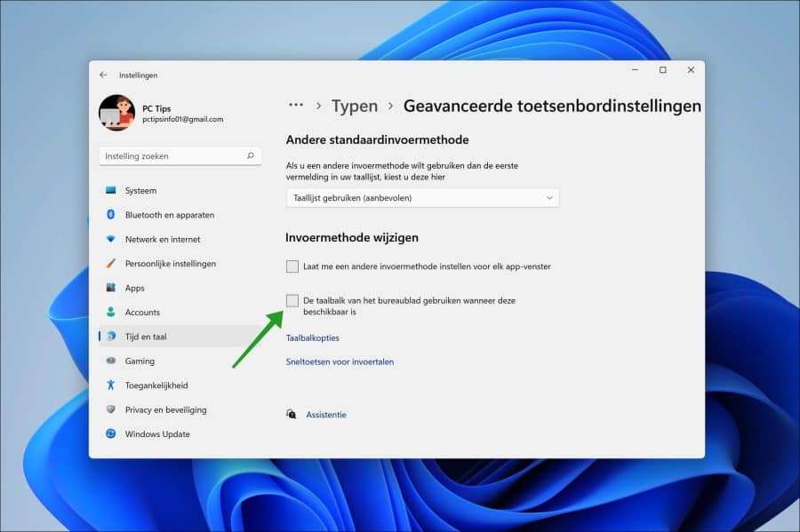
Task: Maximize the Instellingen window
Action: [663, 70]
